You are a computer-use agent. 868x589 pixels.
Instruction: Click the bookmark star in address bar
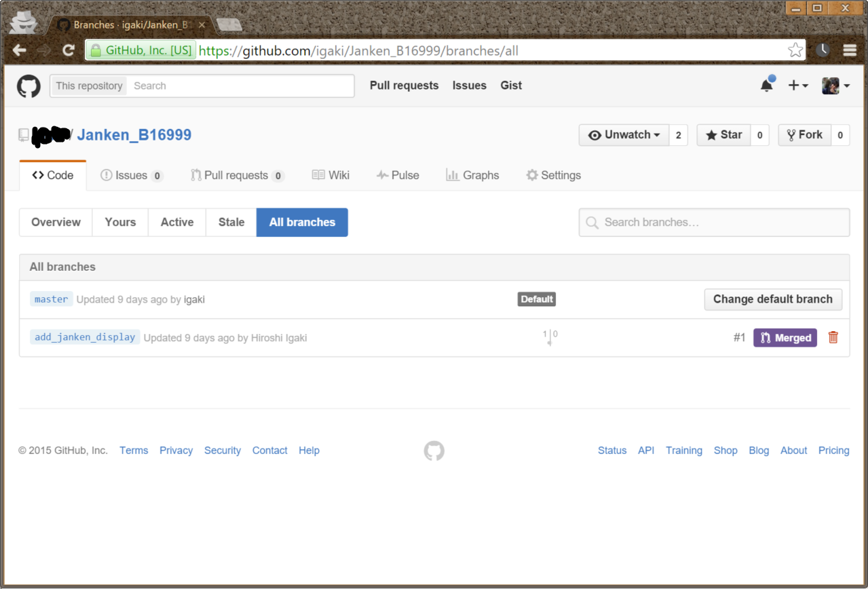795,50
